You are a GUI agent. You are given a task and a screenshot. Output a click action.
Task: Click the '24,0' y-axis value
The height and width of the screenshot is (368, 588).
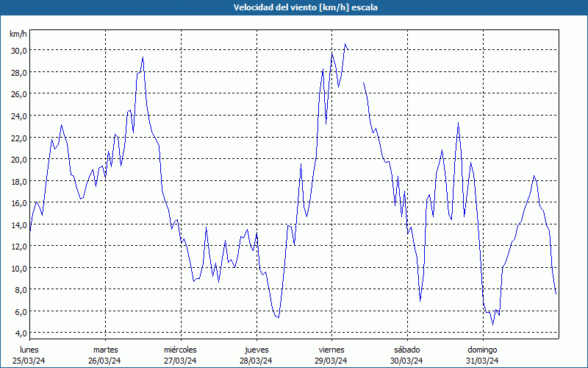(x=18, y=116)
